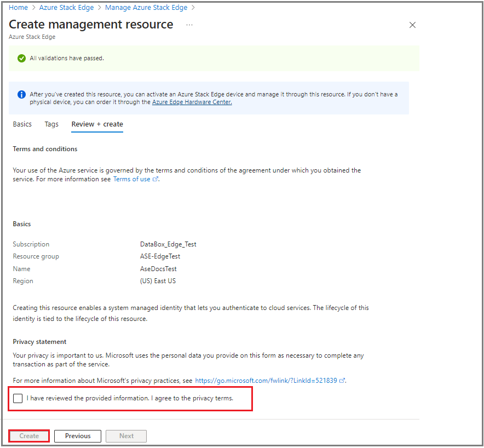
Task: Enable the privacy terms agreement checkbox
Action: 18,398
